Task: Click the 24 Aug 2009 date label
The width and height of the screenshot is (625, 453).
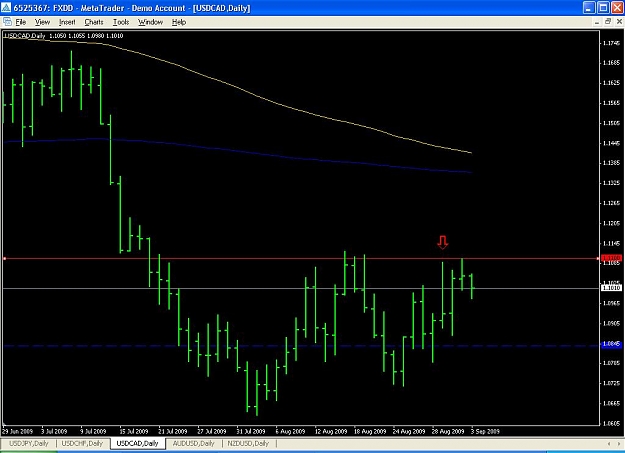Action: pyautogui.click(x=409, y=431)
